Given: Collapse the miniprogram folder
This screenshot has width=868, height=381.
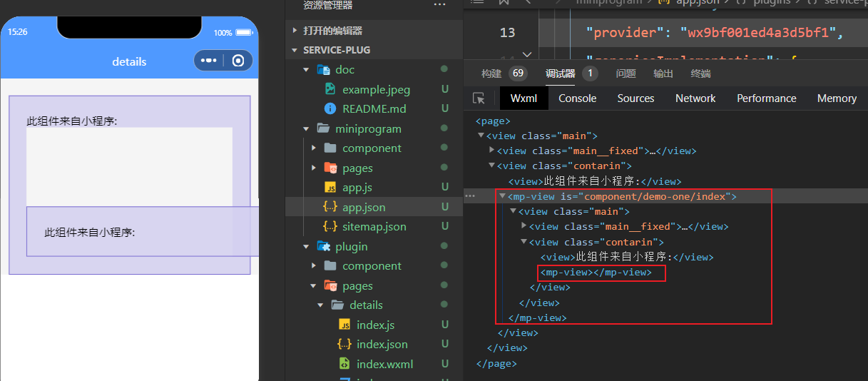Looking at the screenshot, I should coord(306,128).
